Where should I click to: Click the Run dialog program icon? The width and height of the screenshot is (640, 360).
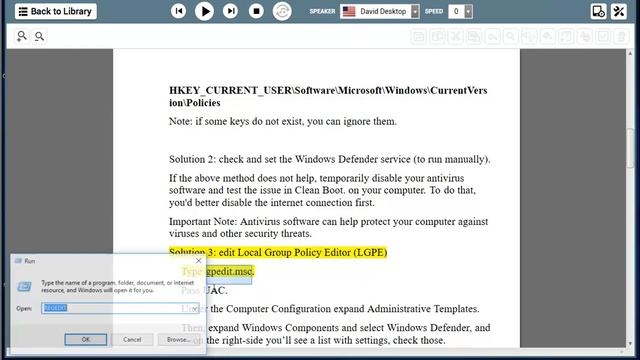pyautogui.click(x=24, y=286)
